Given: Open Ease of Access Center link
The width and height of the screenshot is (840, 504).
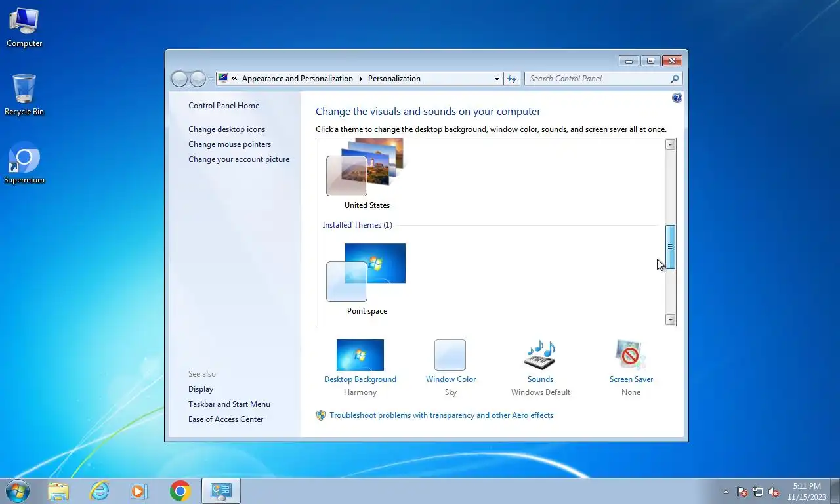Looking at the screenshot, I should (226, 419).
